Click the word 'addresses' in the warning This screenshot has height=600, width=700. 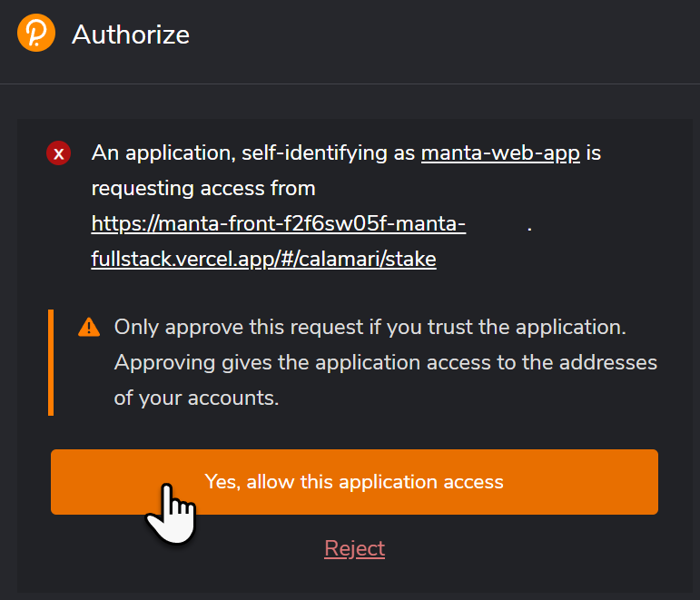pos(610,362)
